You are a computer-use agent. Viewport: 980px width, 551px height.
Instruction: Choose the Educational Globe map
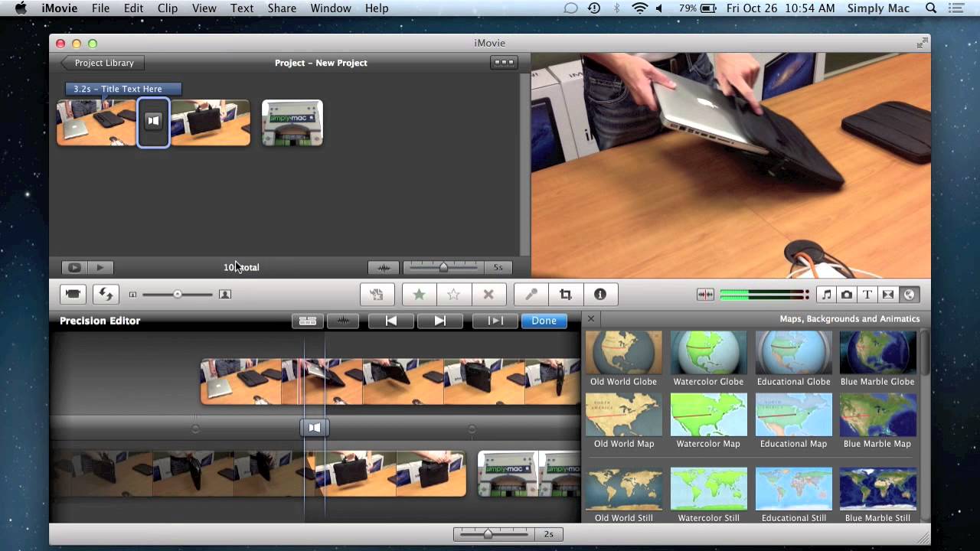(x=793, y=353)
